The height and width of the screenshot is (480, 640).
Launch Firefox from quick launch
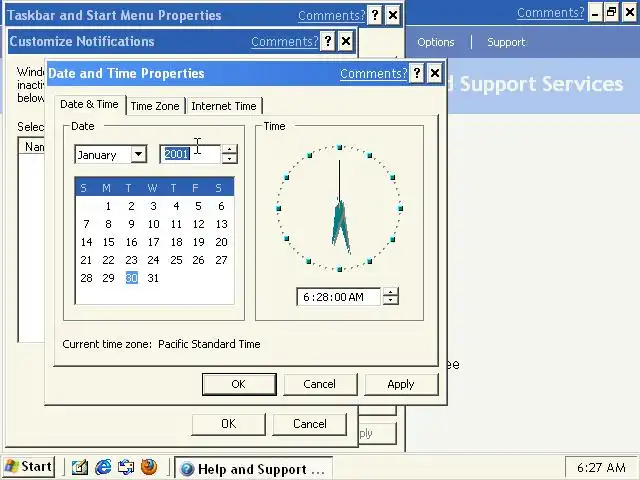point(149,467)
